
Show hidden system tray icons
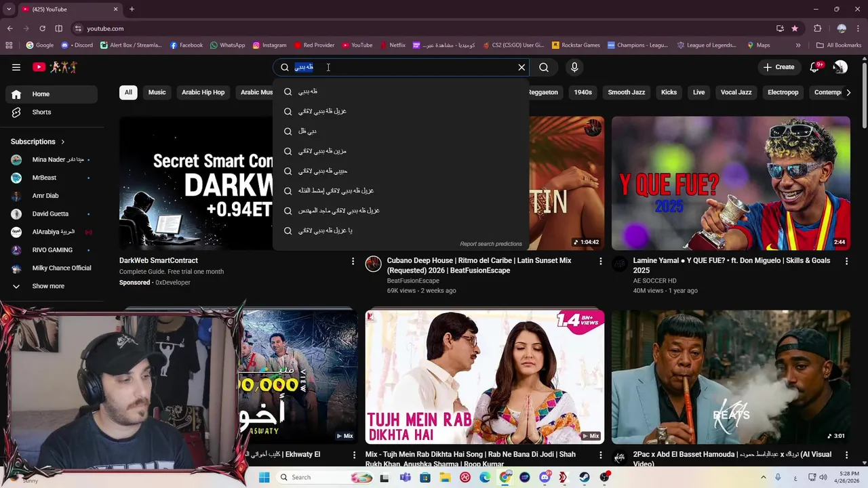(x=764, y=477)
